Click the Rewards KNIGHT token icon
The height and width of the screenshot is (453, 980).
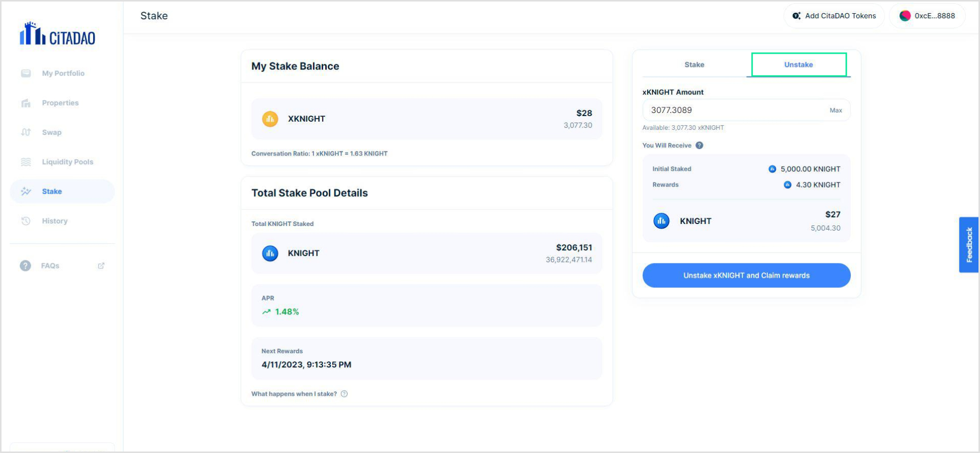788,184
